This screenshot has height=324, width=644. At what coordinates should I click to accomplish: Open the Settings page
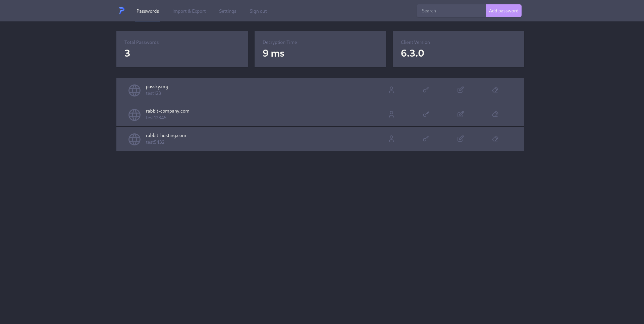[x=227, y=11]
